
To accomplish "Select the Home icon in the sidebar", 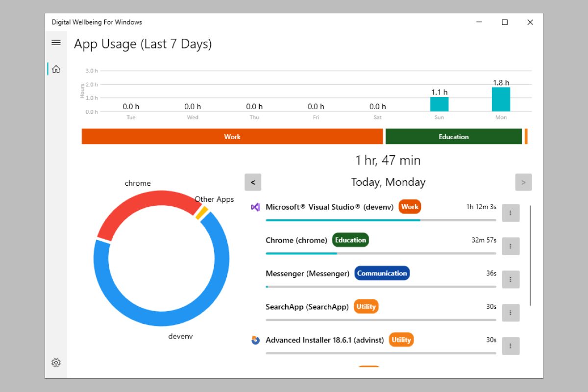I will coord(56,69).
